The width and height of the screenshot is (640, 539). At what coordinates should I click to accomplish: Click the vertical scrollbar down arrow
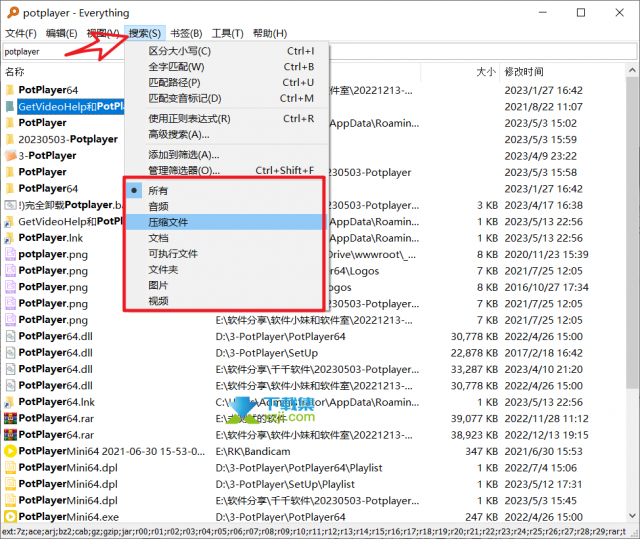[632, 516]
